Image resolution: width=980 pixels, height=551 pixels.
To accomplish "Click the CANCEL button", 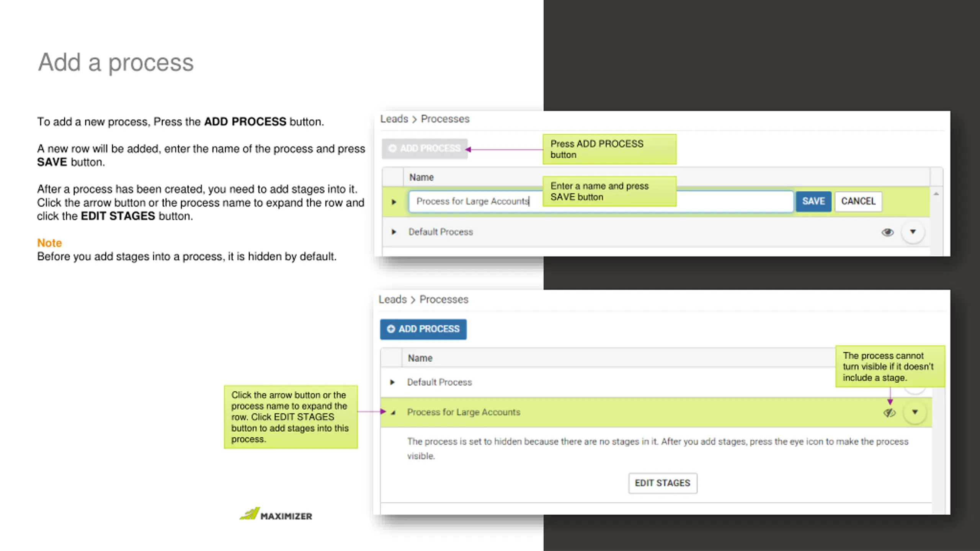I will [x=858, y=201].
